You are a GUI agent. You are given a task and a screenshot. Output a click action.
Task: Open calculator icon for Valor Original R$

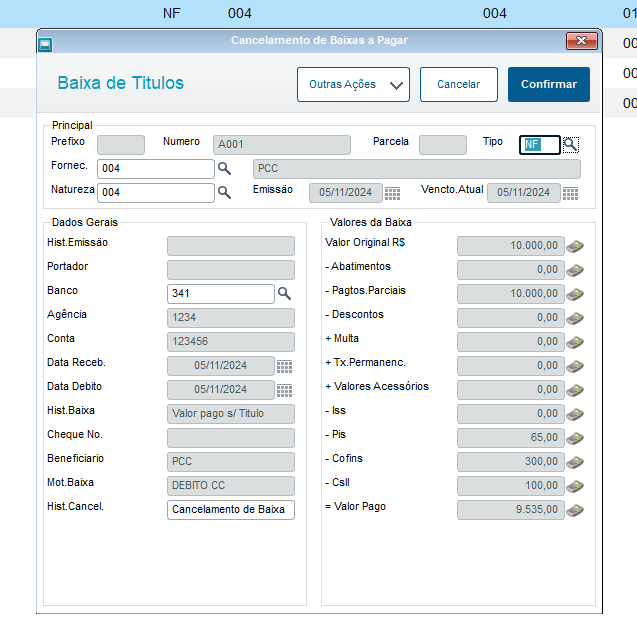pos(575,246)
